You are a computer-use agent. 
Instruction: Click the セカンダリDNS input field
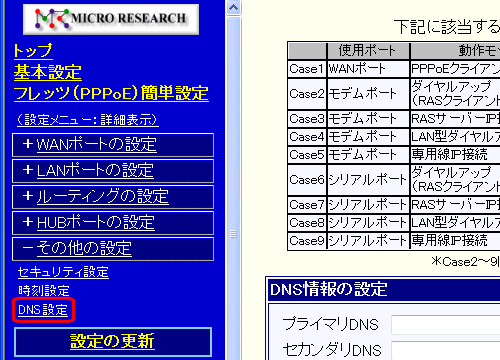click(x=446, y=350)
